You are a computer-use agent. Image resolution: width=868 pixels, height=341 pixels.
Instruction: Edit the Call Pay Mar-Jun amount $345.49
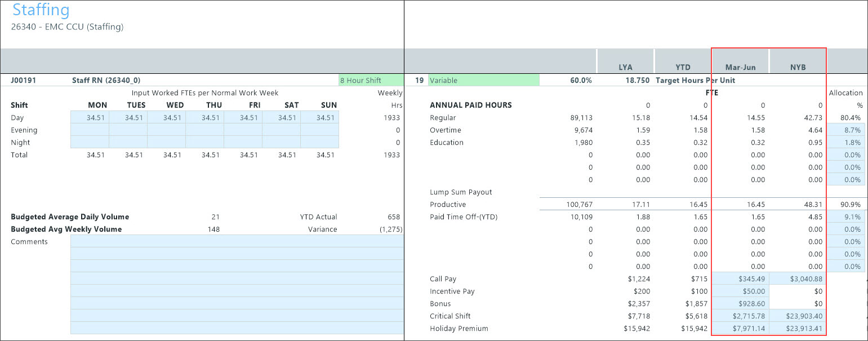point(740,279)
